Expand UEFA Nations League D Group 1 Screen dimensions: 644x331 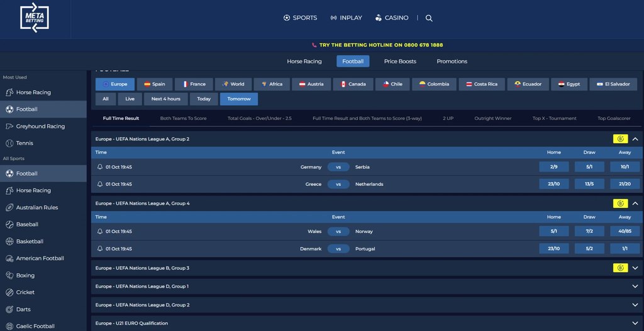pos(635,286)
